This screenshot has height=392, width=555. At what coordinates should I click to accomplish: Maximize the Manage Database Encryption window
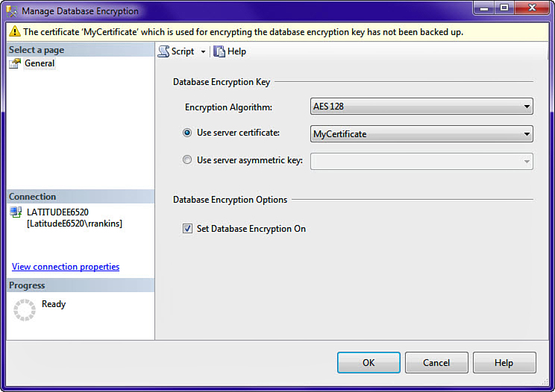pyautogui.click(x=503, y=9)
